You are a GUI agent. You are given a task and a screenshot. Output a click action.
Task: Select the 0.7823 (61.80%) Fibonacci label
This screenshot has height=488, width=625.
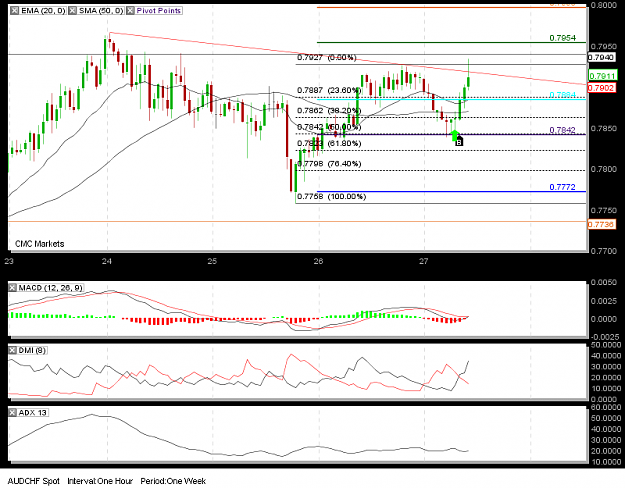point(329,143)
